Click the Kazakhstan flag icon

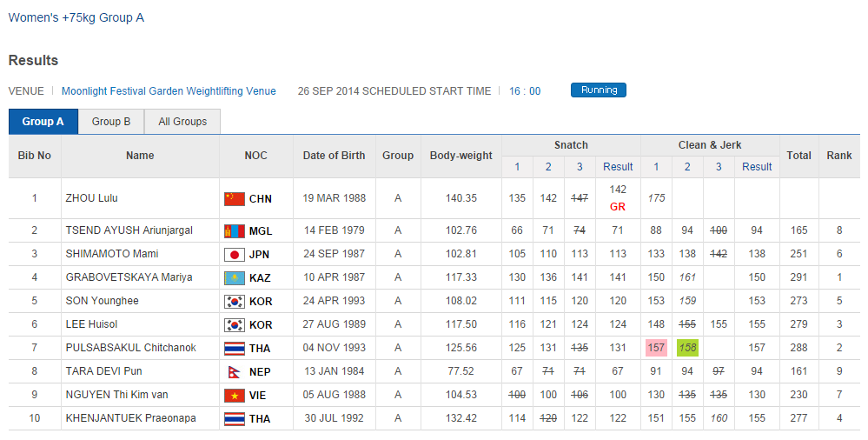[x=234, y=278]
